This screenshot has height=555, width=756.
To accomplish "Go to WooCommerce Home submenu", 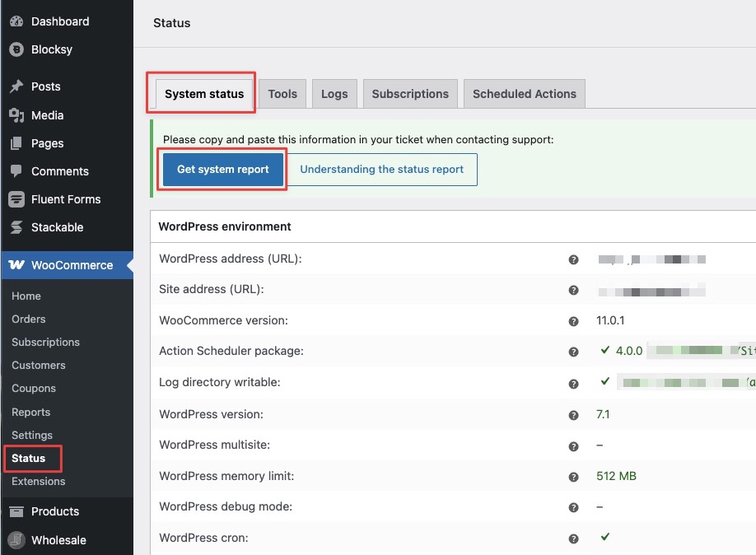I will (26, 296).
